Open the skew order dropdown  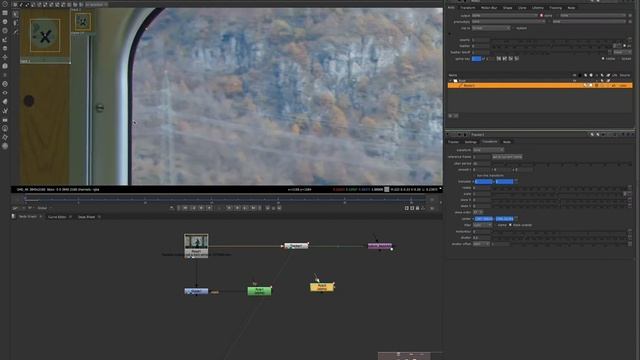(x=478, y=212)
